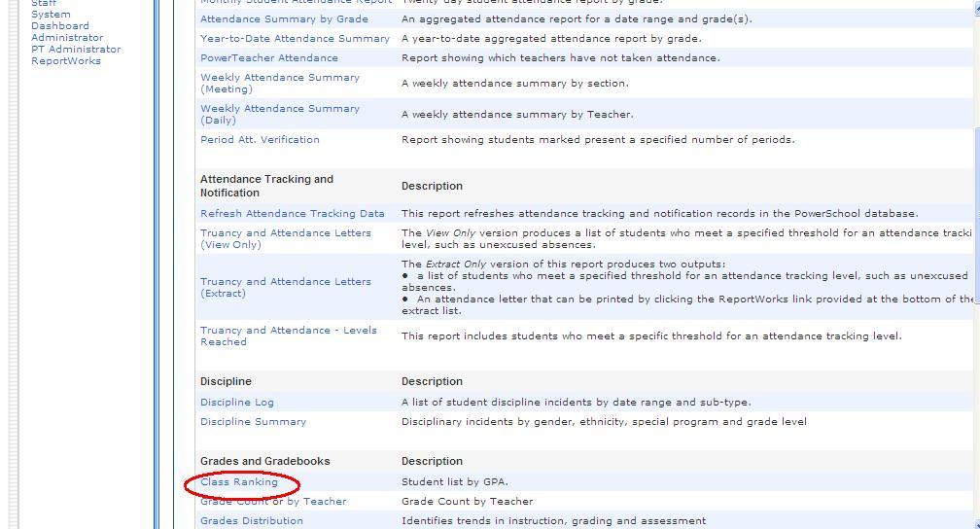Viewport: 980px width, 529px height.
Task: Select 'Report showing which teachers have not taken attendance.'
Action: pyautogui.click(x=561, y=58)
